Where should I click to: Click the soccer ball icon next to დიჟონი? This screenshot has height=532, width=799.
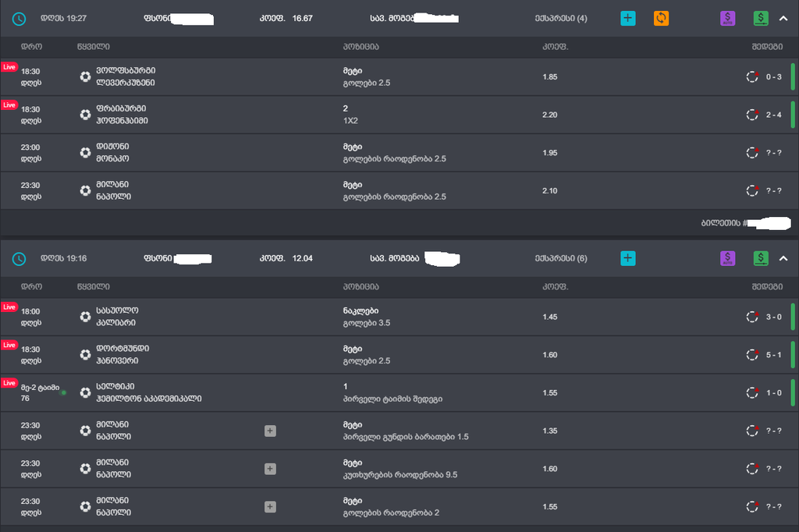85,153
